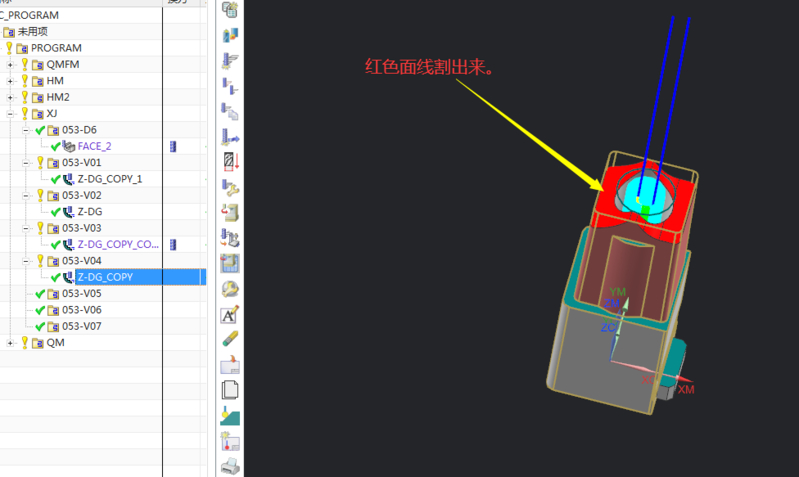Image resolution: width=799 pixels, height=477 pixels.
Task: Expand the QMFM program group
Action: pyautogui.click(x=11, y=65)
